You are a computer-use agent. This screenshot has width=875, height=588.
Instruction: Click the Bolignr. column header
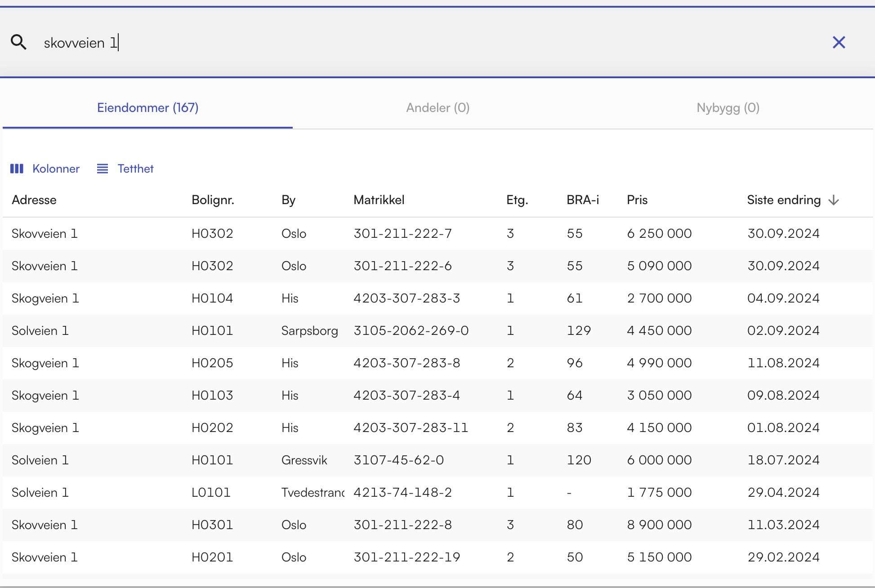tap(213, 200)
